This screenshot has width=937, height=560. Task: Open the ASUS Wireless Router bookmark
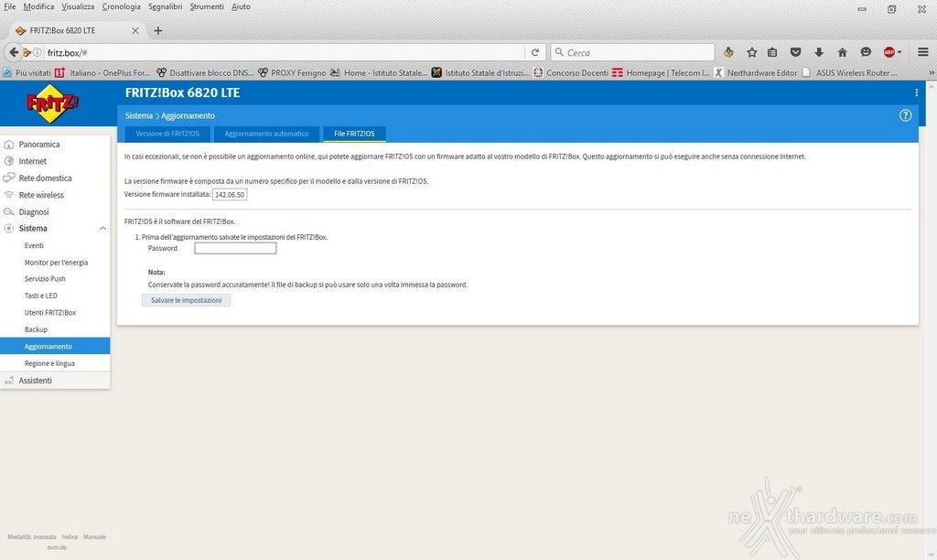point(849,73)
